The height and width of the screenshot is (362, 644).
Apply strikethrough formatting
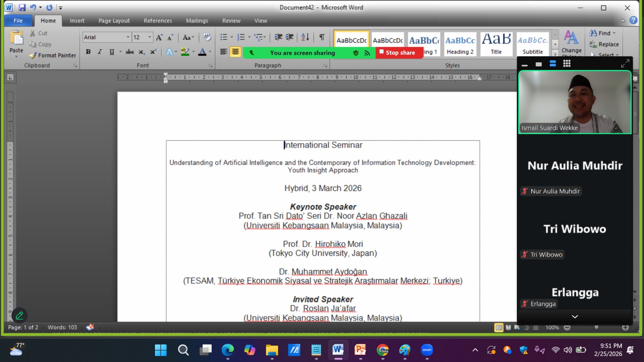click(x=130, y=52)
